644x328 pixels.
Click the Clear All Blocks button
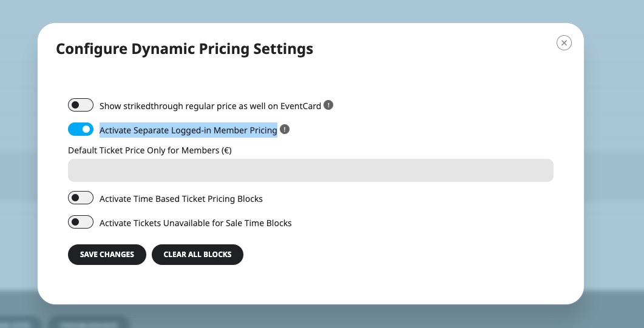click(x=197, y=255)
